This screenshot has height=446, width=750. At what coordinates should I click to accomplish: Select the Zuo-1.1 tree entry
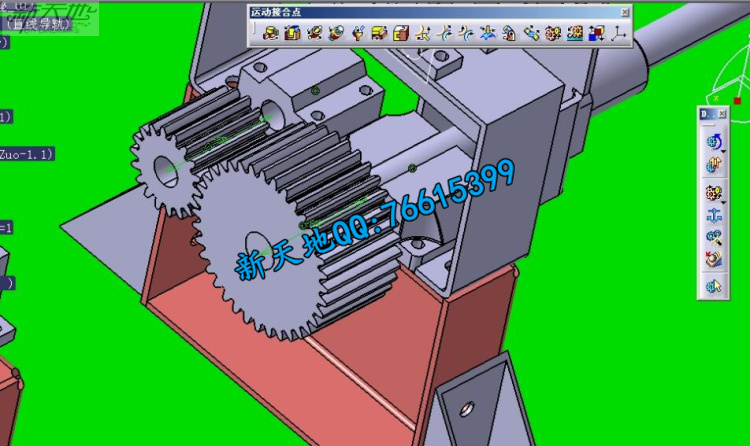click(x=26, y=154)
